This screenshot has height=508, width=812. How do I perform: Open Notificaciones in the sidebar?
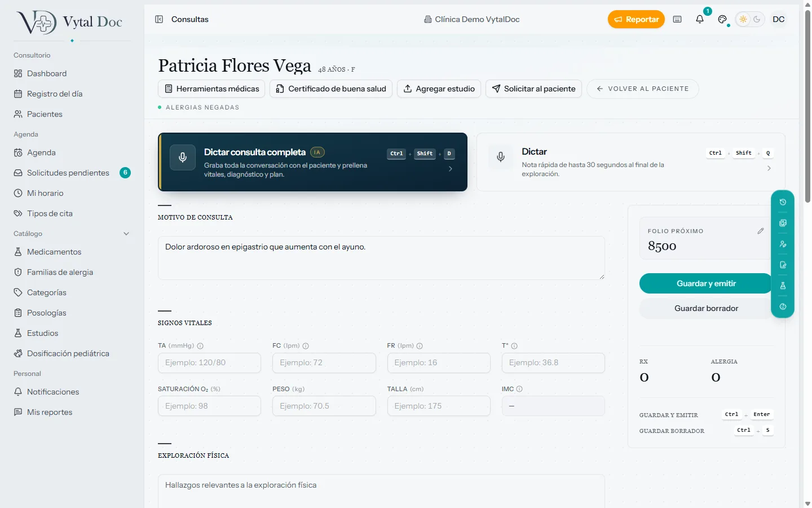point(72,392)
